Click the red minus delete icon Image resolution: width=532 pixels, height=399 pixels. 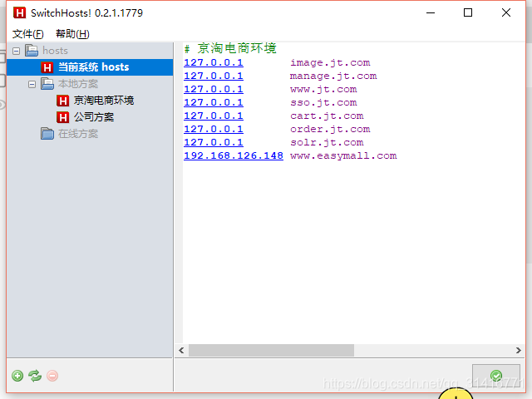coord(52,376)
